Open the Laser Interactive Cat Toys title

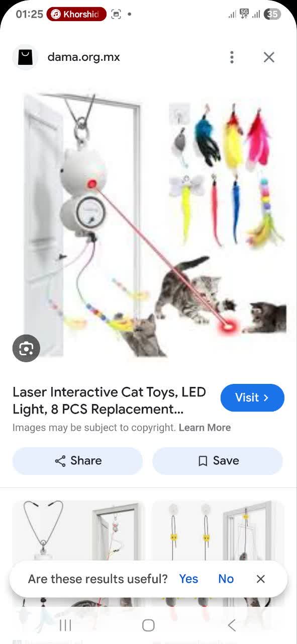pos(109,400)
